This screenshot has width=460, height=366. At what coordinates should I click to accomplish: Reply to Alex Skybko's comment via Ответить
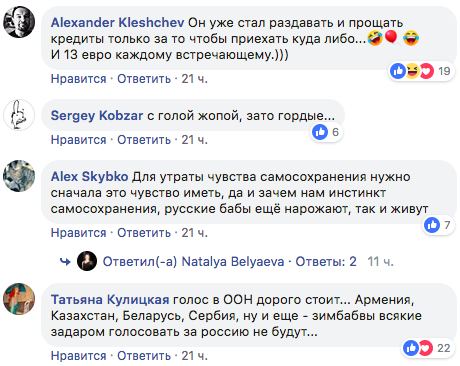[x=144, y=233]
